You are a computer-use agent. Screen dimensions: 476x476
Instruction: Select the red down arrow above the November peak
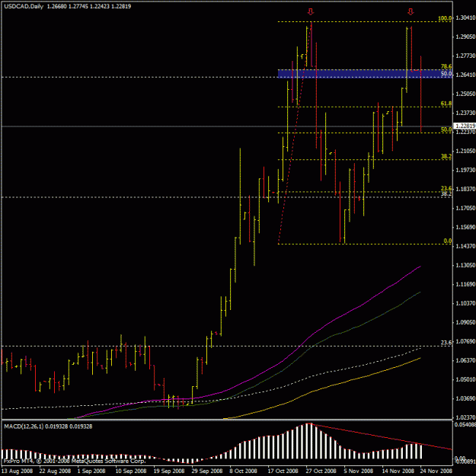(x=411, y=11)
